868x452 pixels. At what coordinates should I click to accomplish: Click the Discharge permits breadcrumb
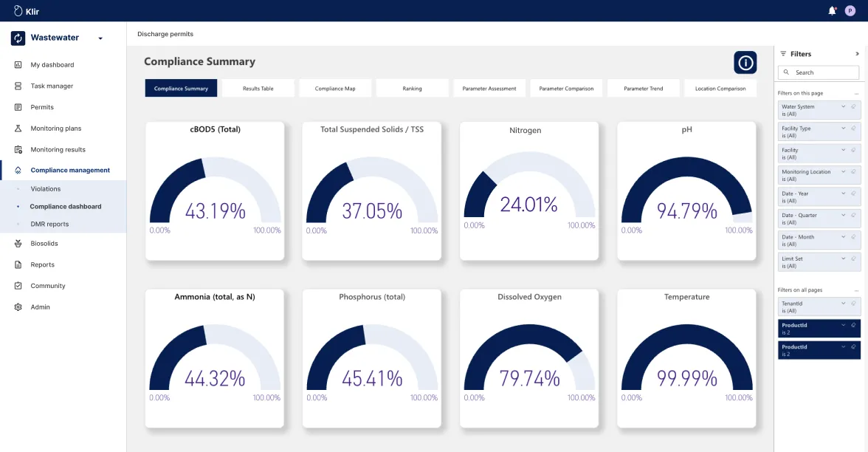coord(165,34)
